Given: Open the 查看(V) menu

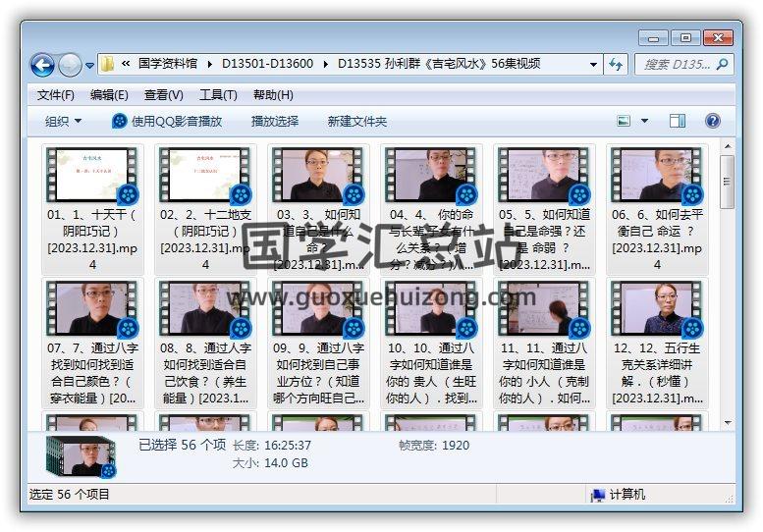Looking at the screenshot, I should click(x=163, y=95).
